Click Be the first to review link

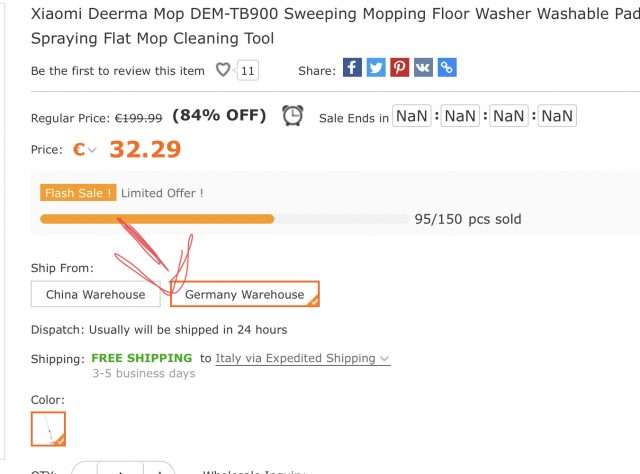[118, 71]
